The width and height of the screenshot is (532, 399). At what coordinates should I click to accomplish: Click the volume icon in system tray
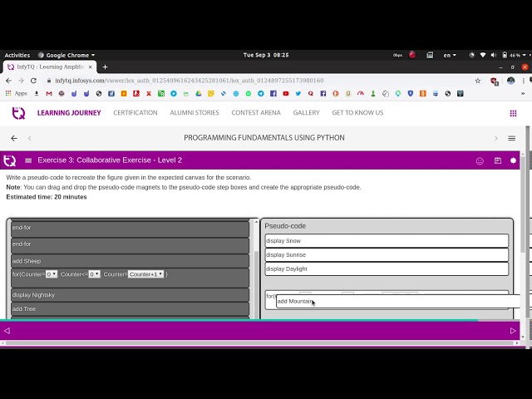(494, 55)
